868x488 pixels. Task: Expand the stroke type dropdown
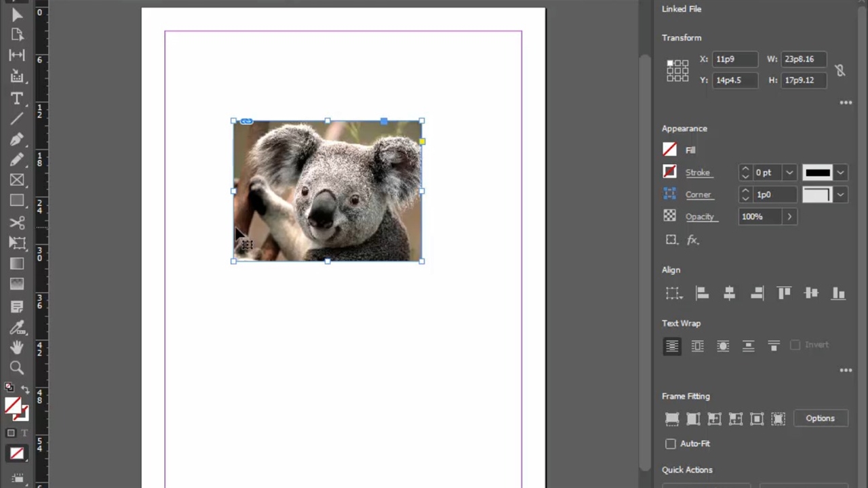point(840,173)
